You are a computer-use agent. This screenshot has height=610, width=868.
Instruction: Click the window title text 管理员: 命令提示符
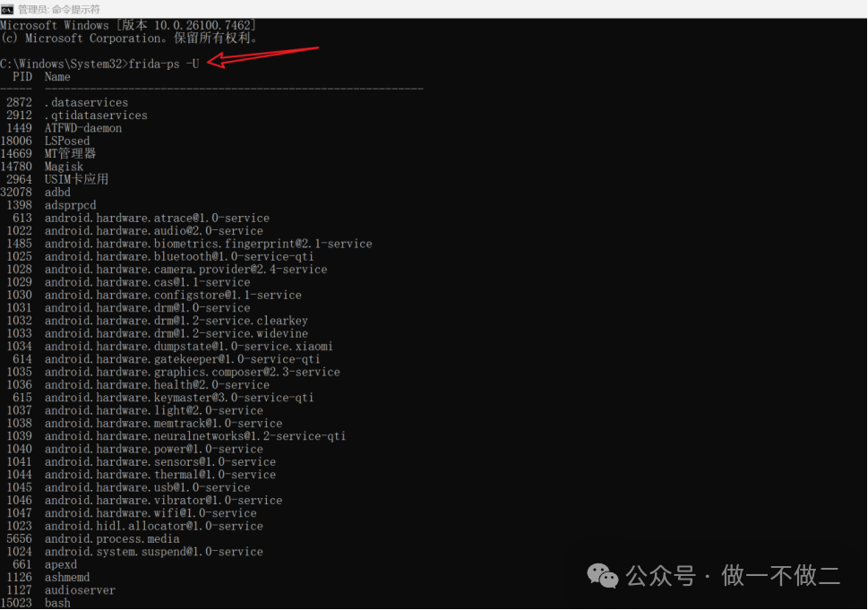(59, 9)
